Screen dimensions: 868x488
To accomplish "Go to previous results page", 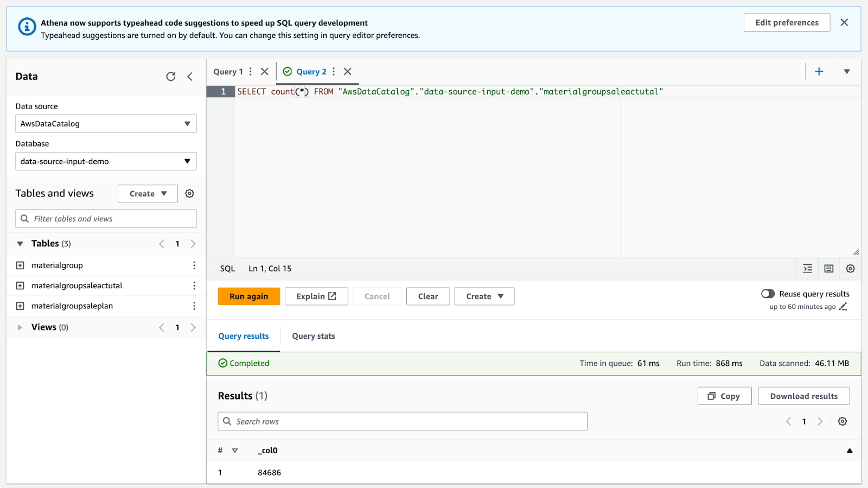I will [788, 422].
